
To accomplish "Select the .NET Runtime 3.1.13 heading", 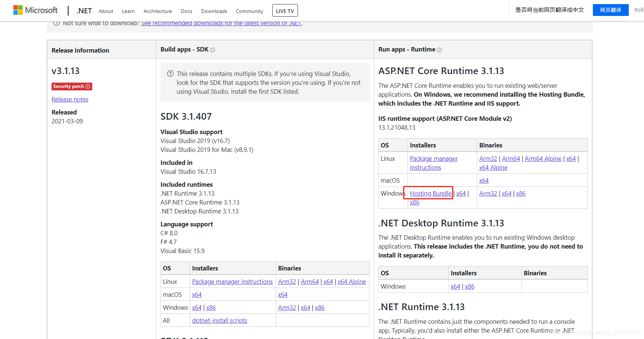I will [x=421, y=307].
